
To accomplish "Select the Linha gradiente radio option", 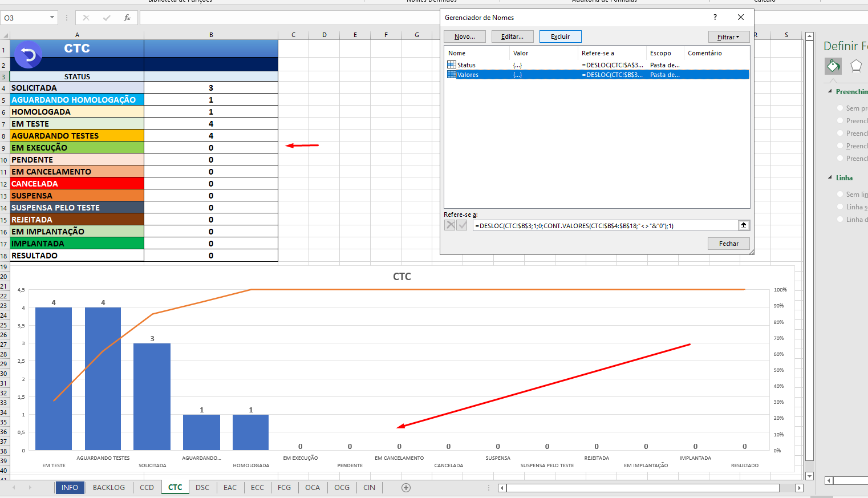I will (x=840, y=219).
